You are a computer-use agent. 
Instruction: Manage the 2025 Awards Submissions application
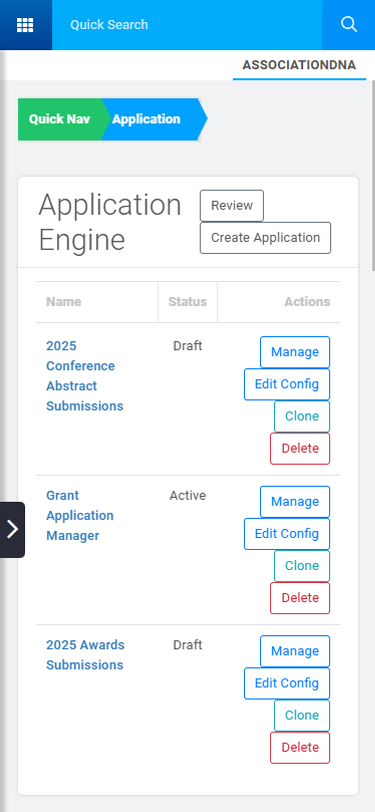tap(295, 651)
